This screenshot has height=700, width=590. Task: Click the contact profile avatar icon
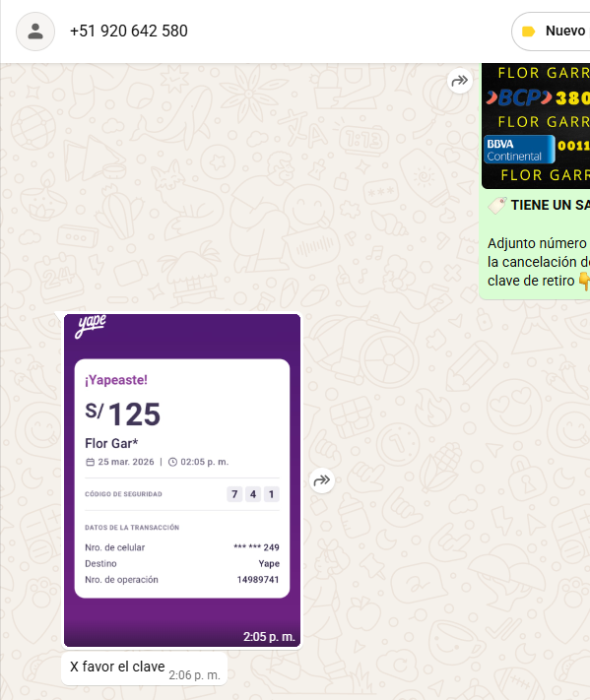(35, 32)
